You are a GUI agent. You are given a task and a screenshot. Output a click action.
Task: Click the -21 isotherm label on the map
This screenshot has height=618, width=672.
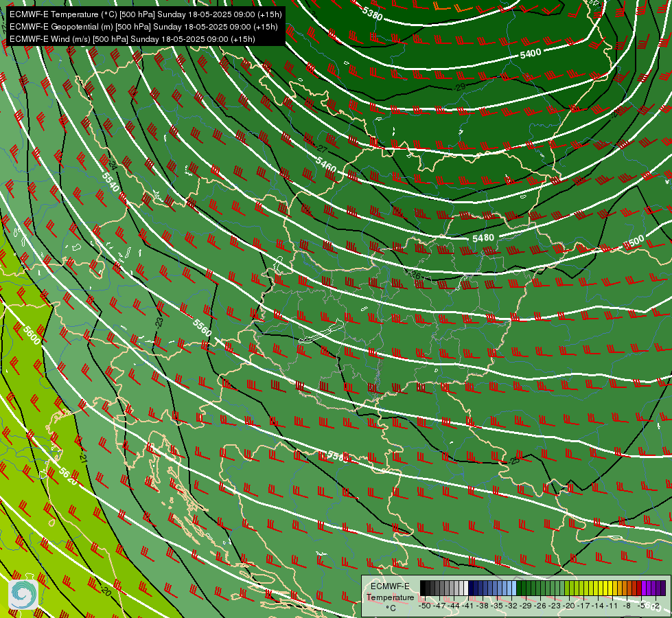click(82, 457)
